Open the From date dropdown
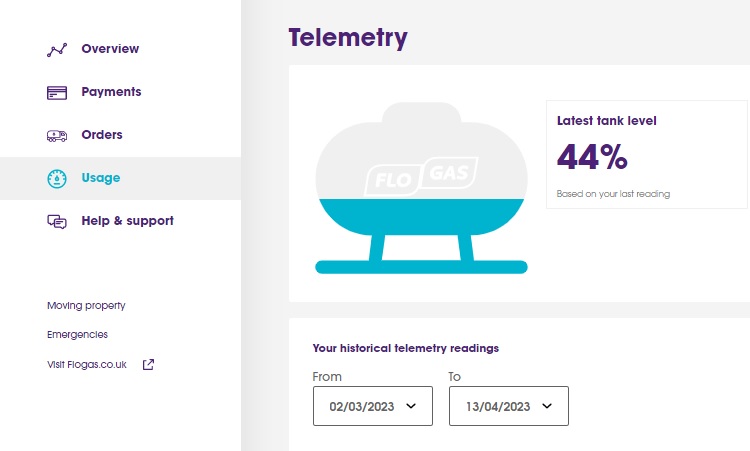 click(372, 406)
